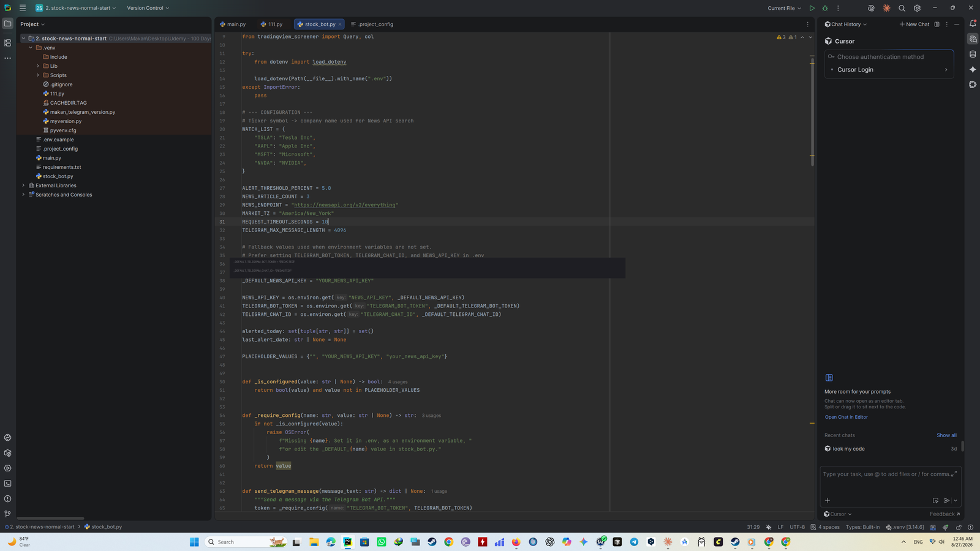Open IDE settings gear in title bar
Screen dimensions: 980x551
click(917, 8)
